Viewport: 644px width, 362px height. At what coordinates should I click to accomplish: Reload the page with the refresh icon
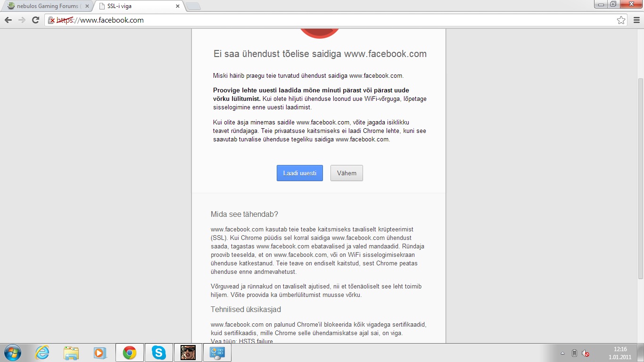35,20
